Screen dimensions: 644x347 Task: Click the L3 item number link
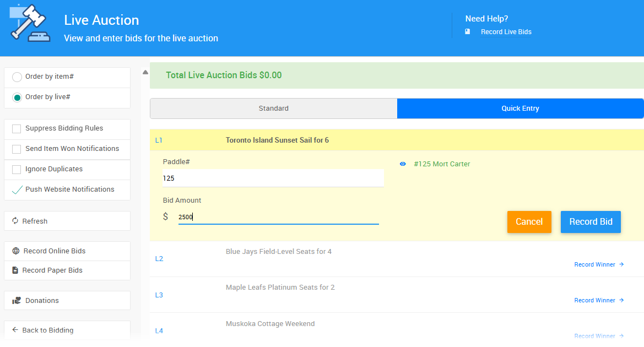[159, 295]
